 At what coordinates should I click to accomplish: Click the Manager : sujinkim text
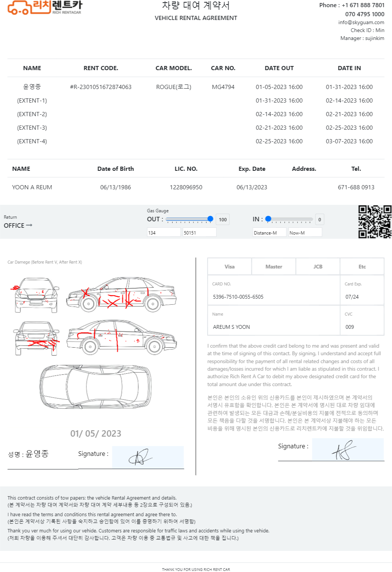click(x=362, y=38)
